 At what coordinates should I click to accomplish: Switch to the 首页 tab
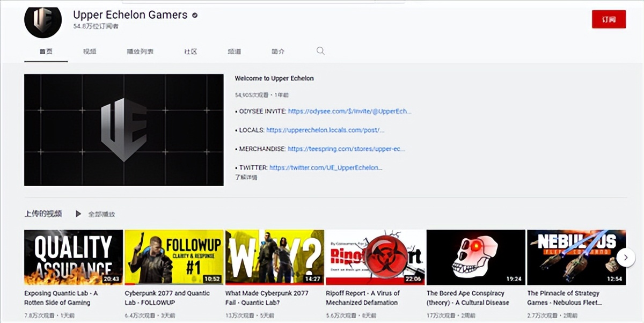tap(46, 52)
